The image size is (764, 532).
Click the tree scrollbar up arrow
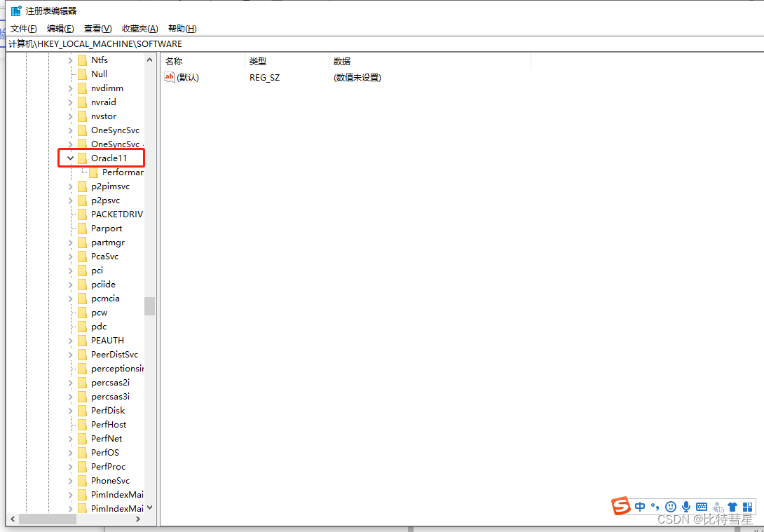point(149,60)
